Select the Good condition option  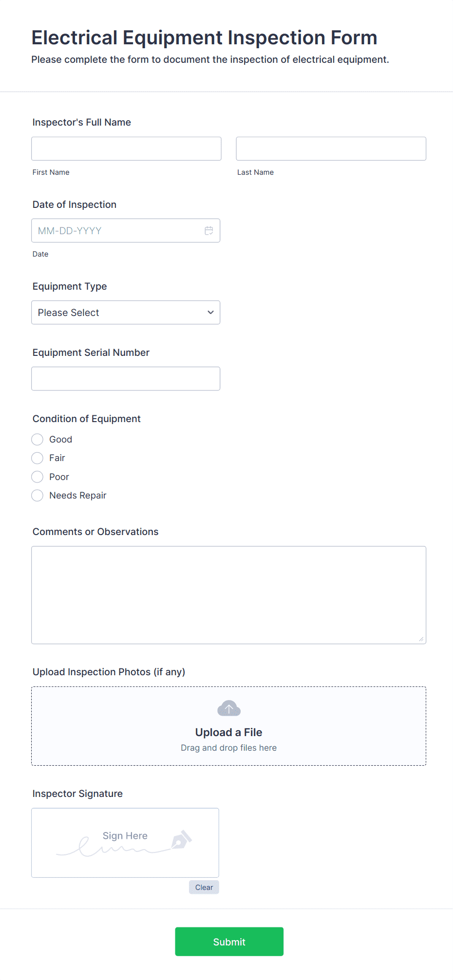tap(37, 439)
